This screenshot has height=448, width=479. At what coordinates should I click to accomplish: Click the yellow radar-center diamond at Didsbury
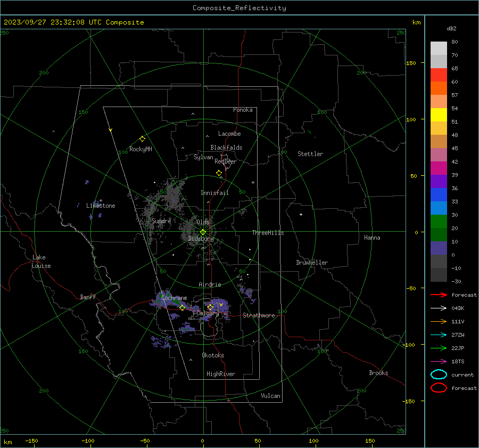203,232
